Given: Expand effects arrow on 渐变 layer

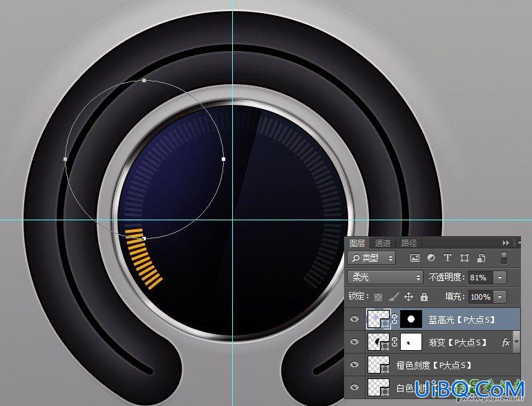Looking at the screenshot, I should (x=516, y=342).
